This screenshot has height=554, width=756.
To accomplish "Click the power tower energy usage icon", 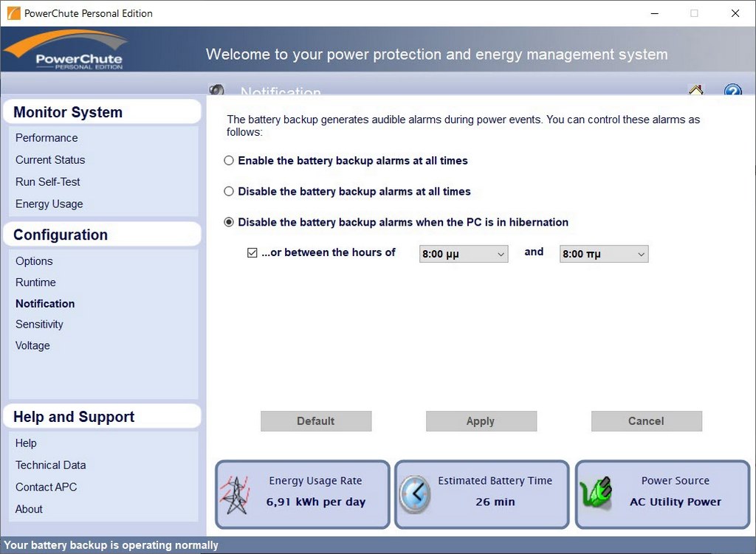I will pos(236,495).
